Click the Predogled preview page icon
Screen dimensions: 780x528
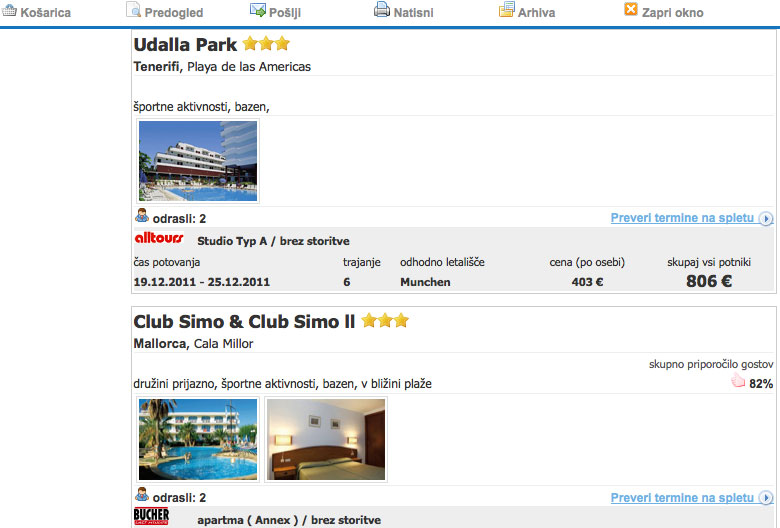[133, 9]
